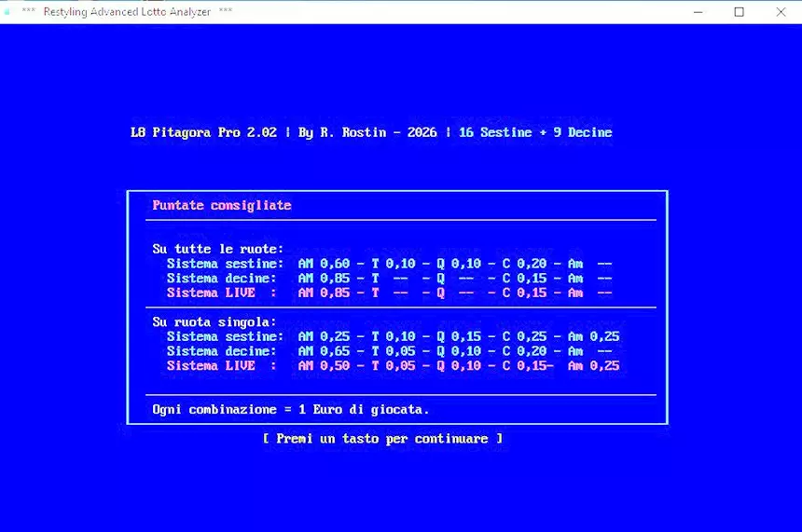Image resolution: width=802 pixels, height=532 pixels.
Task: Click 'AM 0,60' value in all-wheels sestine row
Action: [x=324, y=264]
